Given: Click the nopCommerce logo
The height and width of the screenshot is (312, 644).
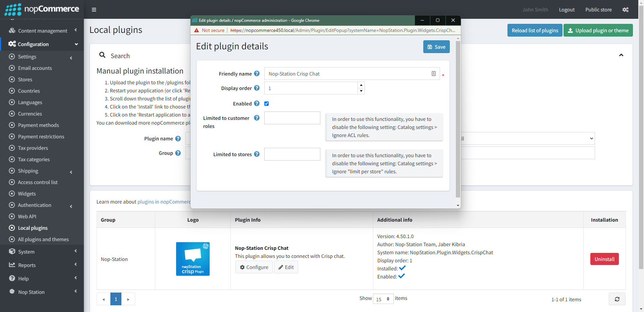Looking at the screenshot, I should (x=42, y=9).
